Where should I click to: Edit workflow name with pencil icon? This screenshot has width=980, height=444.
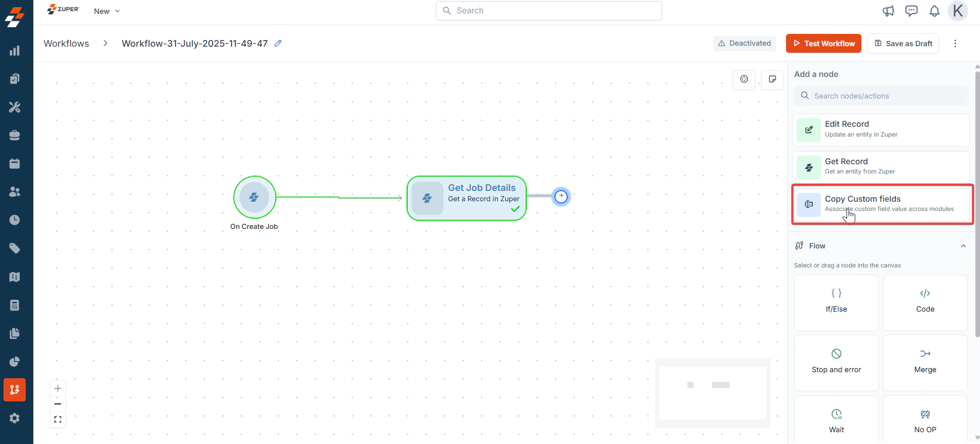point(278,44)
